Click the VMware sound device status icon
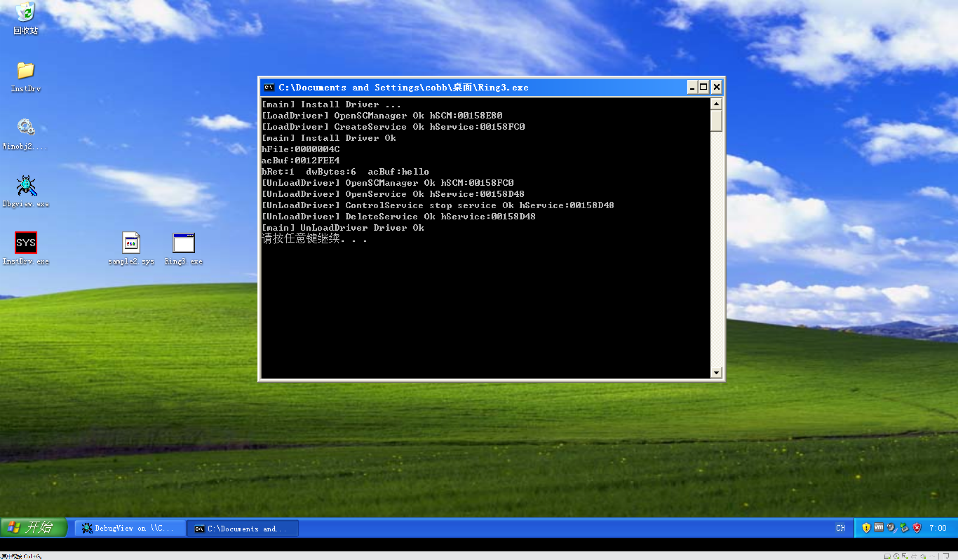The width and height of the screenshot is (958, 560). click(923, 556)
